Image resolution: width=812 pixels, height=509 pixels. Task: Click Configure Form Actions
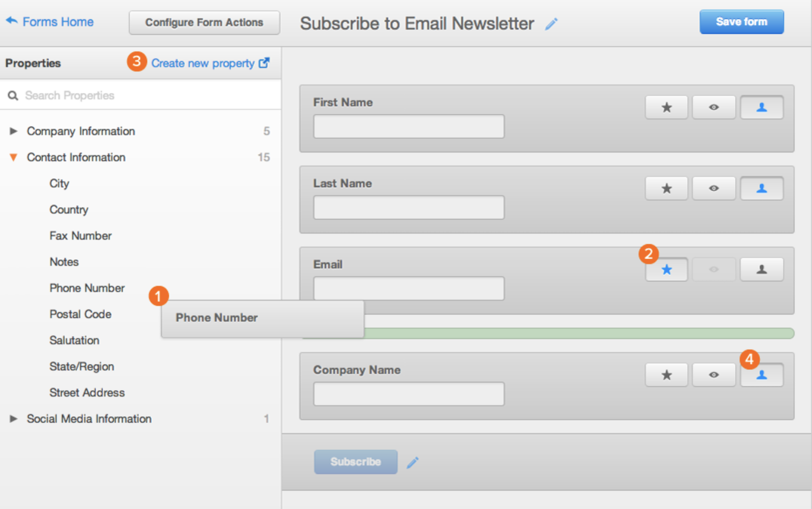click(x=204, y=22)
